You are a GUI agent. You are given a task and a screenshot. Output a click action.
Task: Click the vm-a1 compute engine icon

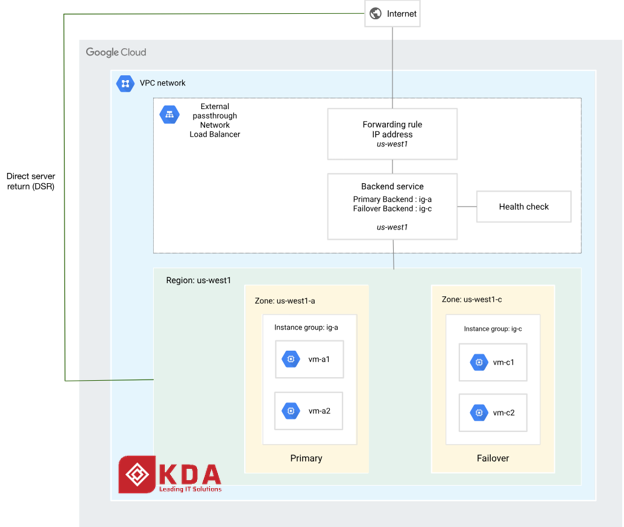click(291, 359)
